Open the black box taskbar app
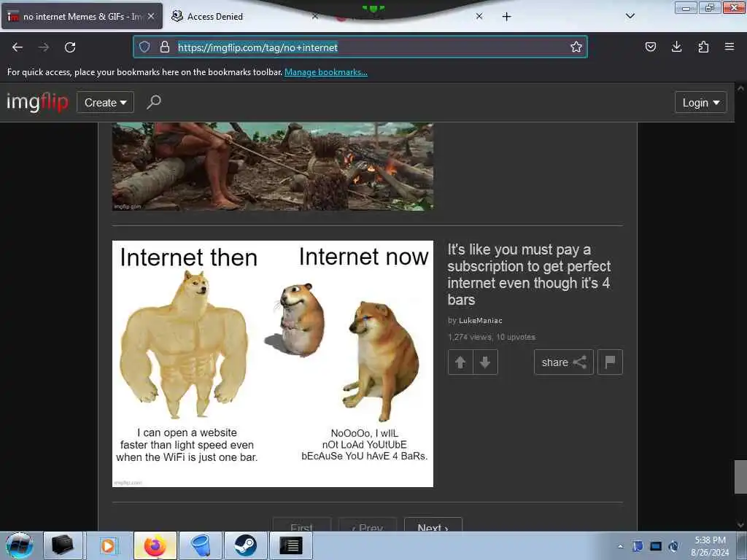This screenshot has width=747, height=560. [x=63, y=545]
